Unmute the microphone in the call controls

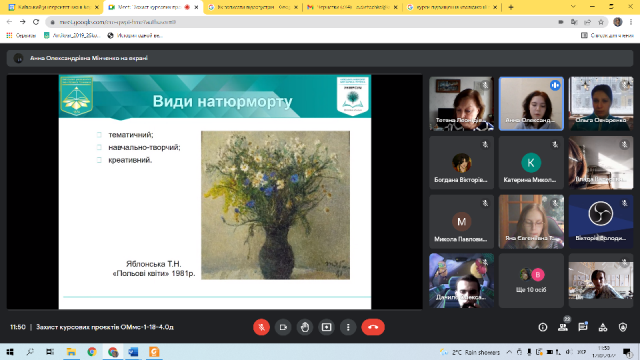(261, 327)
